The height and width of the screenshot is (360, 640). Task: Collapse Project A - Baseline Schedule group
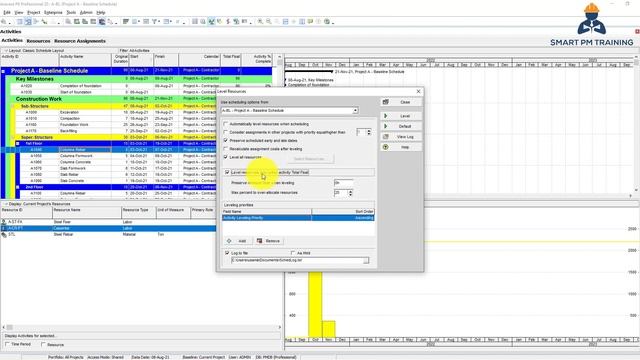[3, 71]
